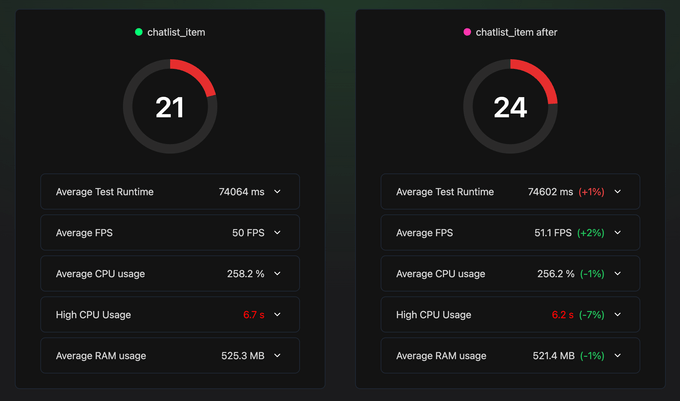Click the green (+2%) FPS change badge
680x401 pixels.
pos(591,232)
